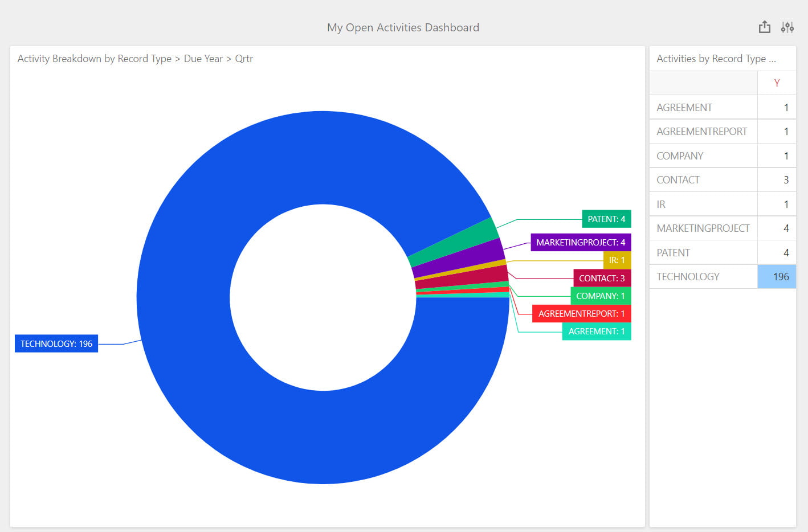
Task: Select the "PATENT: 4" chart label
Action: click(606, 219)
